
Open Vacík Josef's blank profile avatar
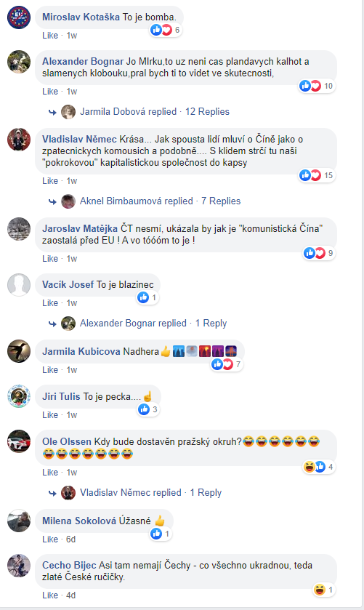[x=19, y=285]
